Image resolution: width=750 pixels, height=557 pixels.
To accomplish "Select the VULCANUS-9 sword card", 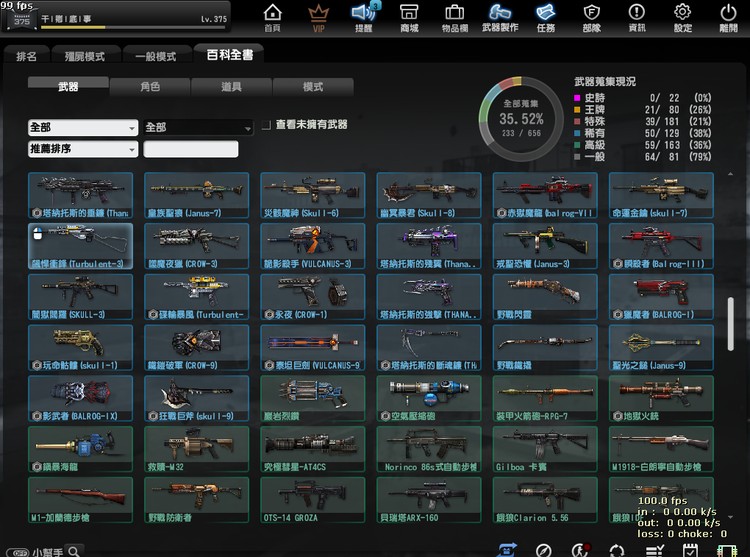I will pyautogui.click(x=313, y=348).
